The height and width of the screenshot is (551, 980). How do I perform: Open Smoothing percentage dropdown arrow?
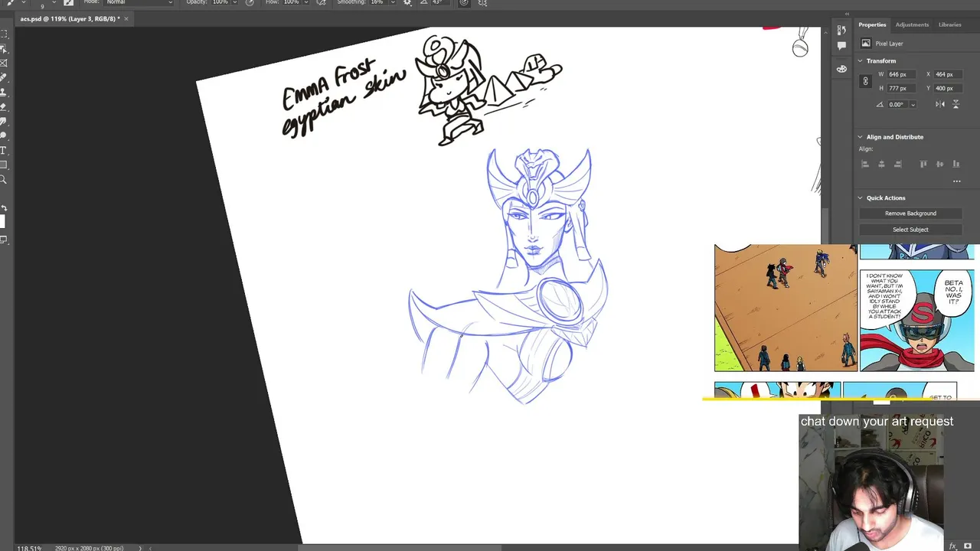coord(393,3)
